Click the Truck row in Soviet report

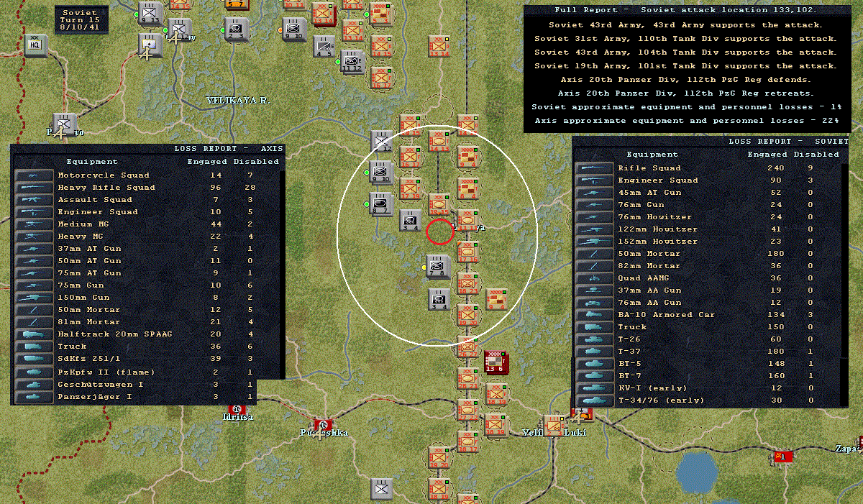708,327
